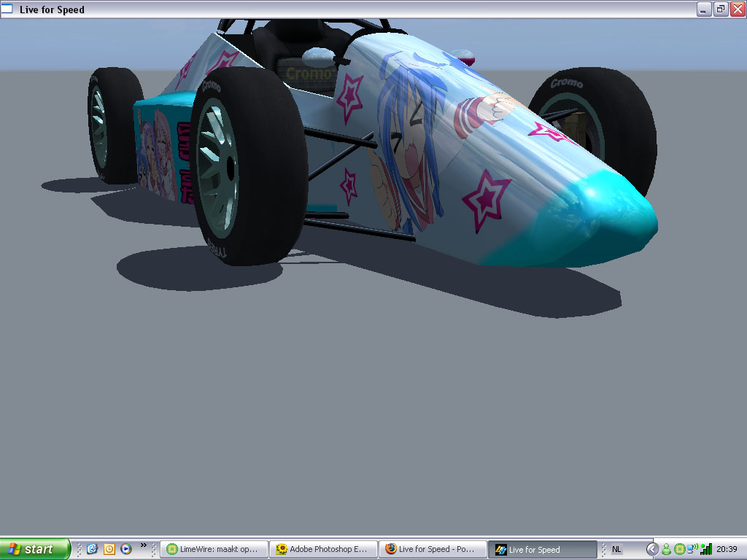Open the LimeWire system tray icon
Viewport: 747px width, 560px height.
coord(680,549)
